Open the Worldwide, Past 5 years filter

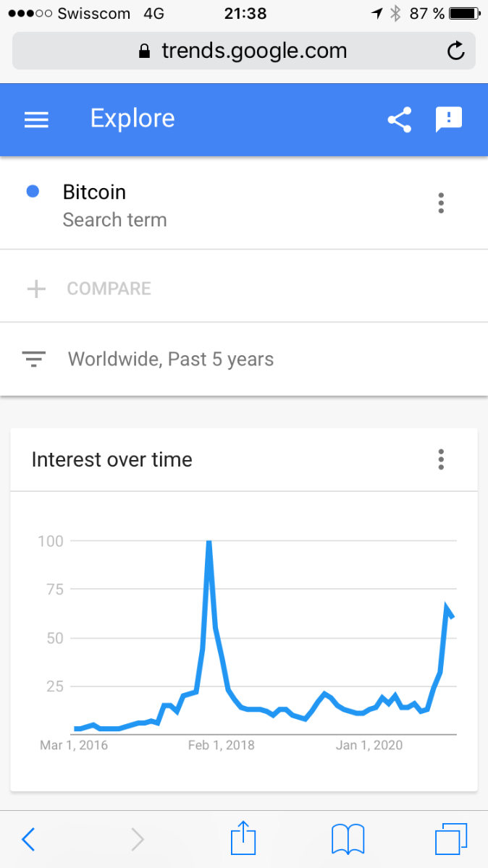pos(170,359)
